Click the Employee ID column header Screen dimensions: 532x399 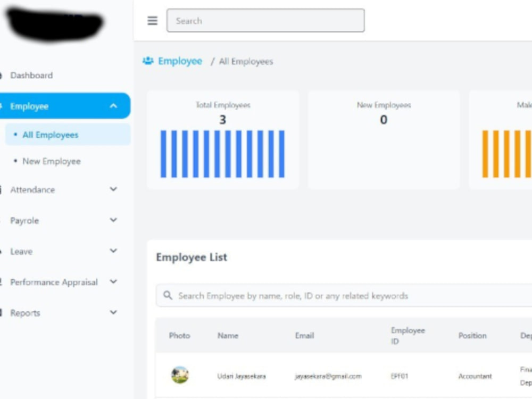(x=408, y=336)
